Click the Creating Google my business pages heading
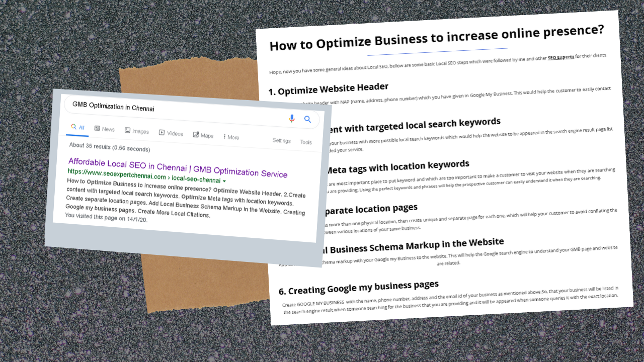This screenshot has width=644, height=362. pyautogui.click(x=359, y=288)
